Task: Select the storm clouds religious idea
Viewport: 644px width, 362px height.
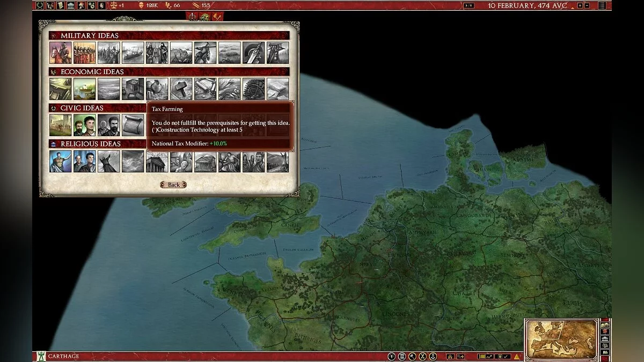Action: pos(133,161)
